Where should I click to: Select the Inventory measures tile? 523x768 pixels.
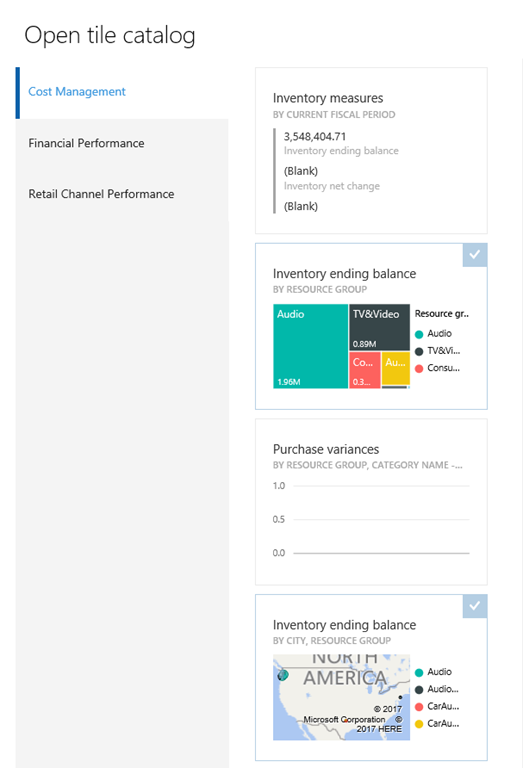[371, 151]
